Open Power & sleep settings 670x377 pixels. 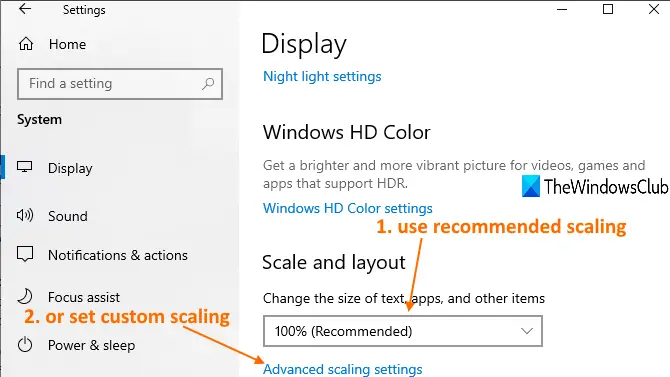(91, 345)
